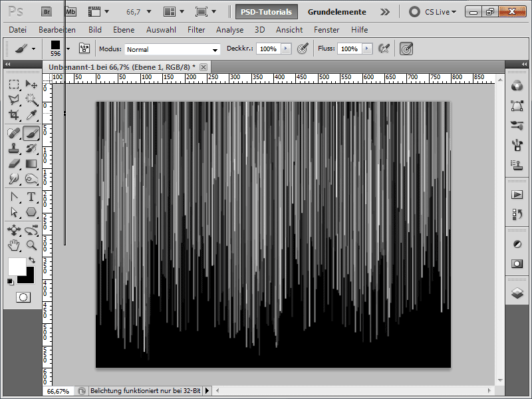Toggle tablet pressure for opacity
Viewport: 532px width, 399px height.
pos(303,49)
